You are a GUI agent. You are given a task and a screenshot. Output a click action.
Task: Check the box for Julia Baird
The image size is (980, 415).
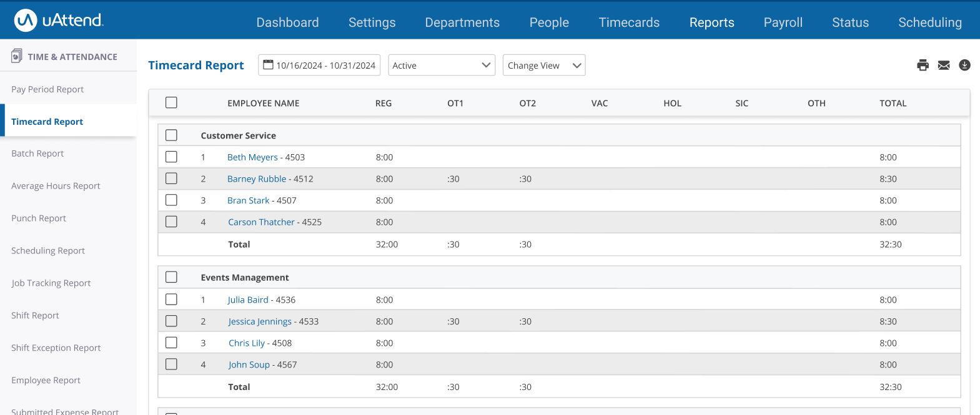171,300
